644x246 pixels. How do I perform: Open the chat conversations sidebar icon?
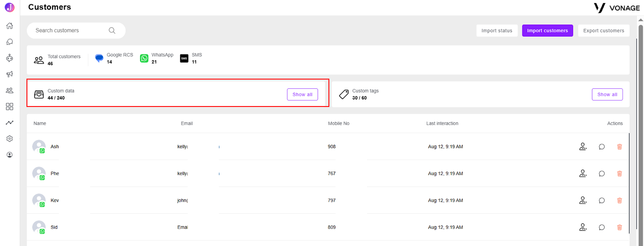click(10, 42)
